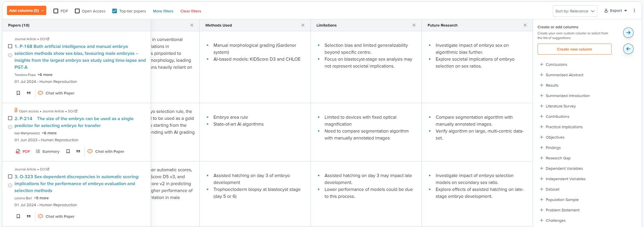Expand the Export dropdown menu
The image size is (644, 227).
point(615,11)
